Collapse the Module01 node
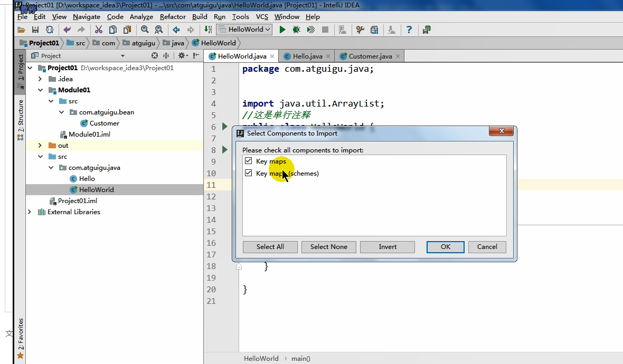The height and width of the screenshot is (364, 623). tap(40, 90)
